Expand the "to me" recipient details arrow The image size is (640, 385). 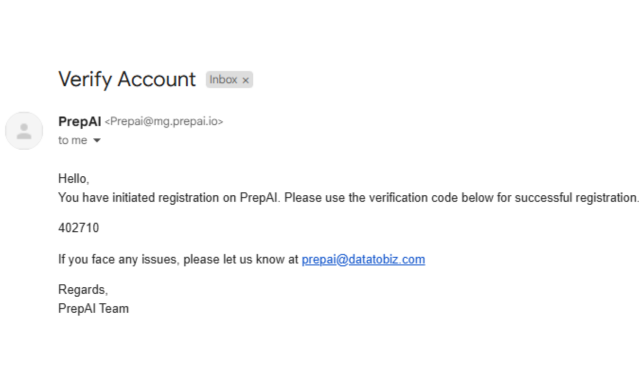coord(97,140)
